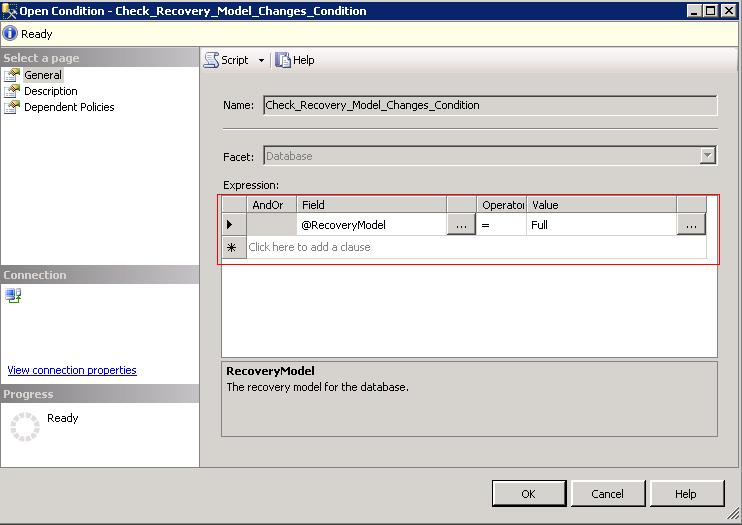Click the connection server icon
Viewport: 742px width, 525px height.
tap(13, 295)
